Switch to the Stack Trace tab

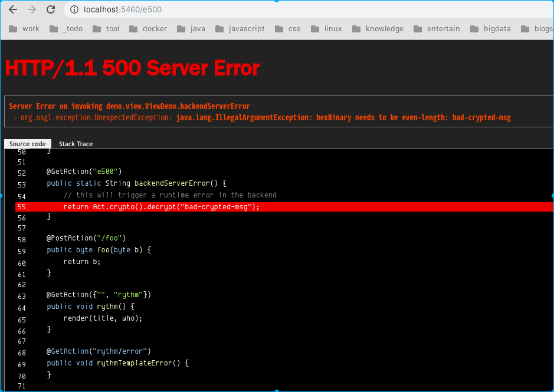[x=76, y=144]
